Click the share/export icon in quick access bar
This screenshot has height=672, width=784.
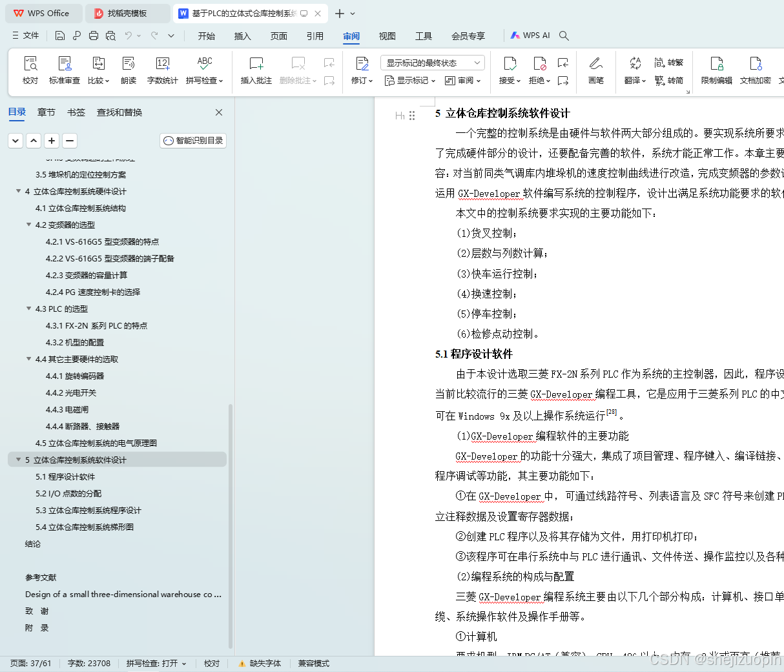click(77, 36)
